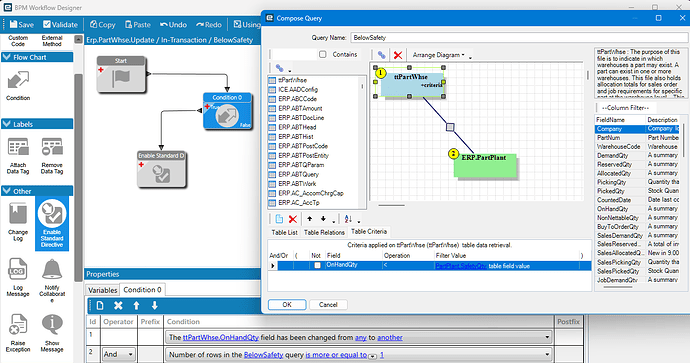Select Enable Standard Directive palette icon
This screenshot has width=690, height=363.
tap(52, 224)
